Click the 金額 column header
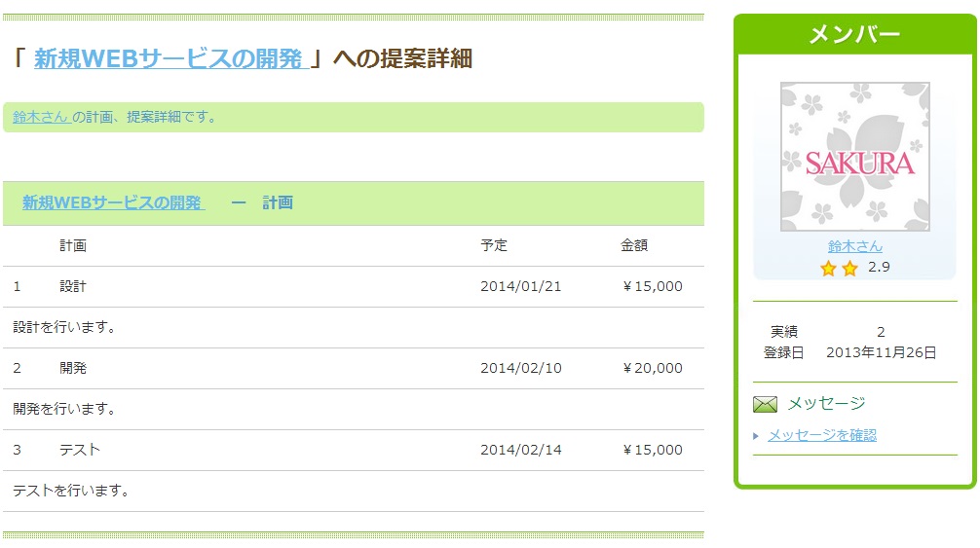Image resolution: width=980 pixels, height=548 pixels. pos(634,245)
